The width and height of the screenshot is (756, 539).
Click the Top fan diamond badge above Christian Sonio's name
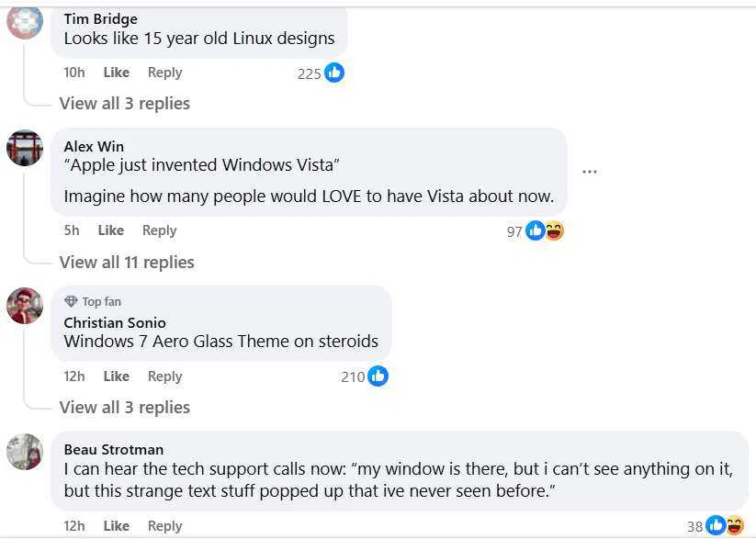pos(73,301)
